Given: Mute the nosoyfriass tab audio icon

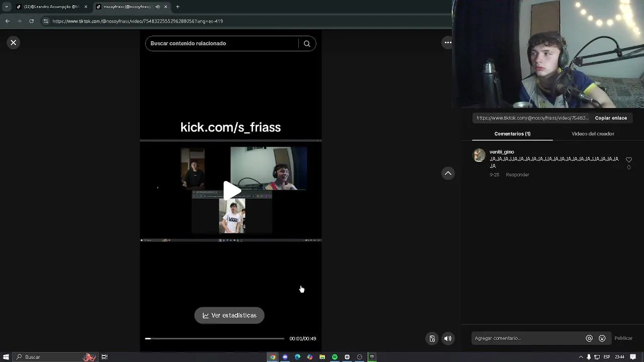Looking at the screenshot, I should (x=157, y=7).
